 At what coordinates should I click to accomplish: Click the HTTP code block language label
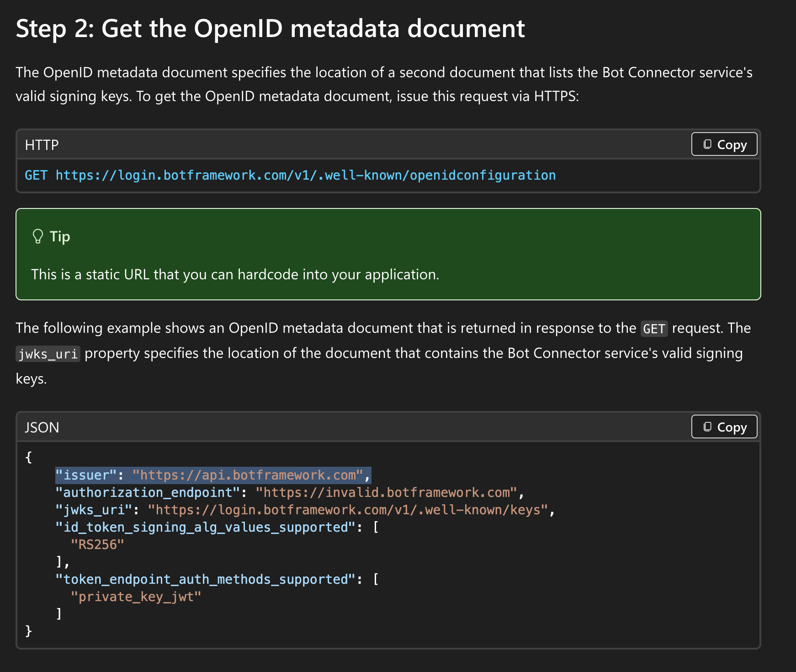click(x=42, y=145)
